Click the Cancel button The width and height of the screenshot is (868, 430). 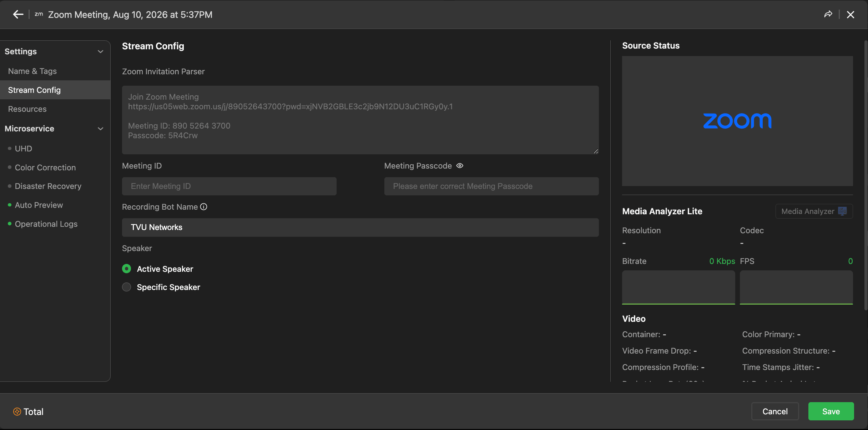click(x=775, y=411)
